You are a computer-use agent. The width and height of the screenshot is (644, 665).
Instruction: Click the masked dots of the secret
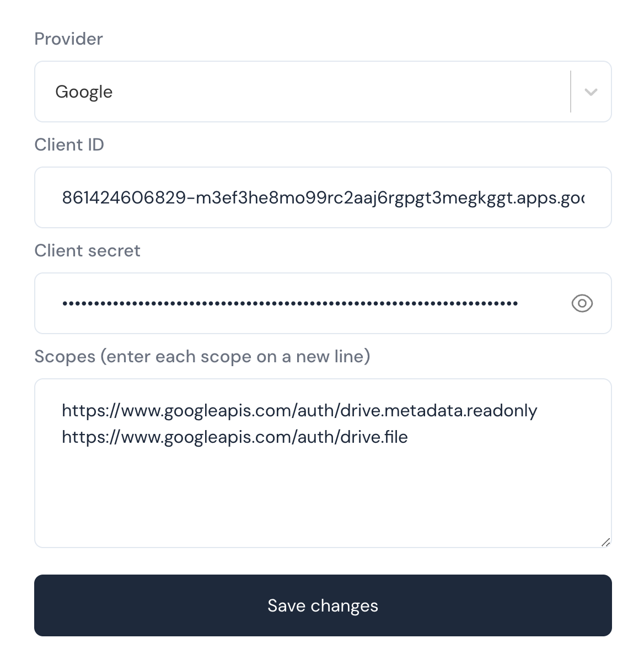pyautogui.click(x=290, y=303)
